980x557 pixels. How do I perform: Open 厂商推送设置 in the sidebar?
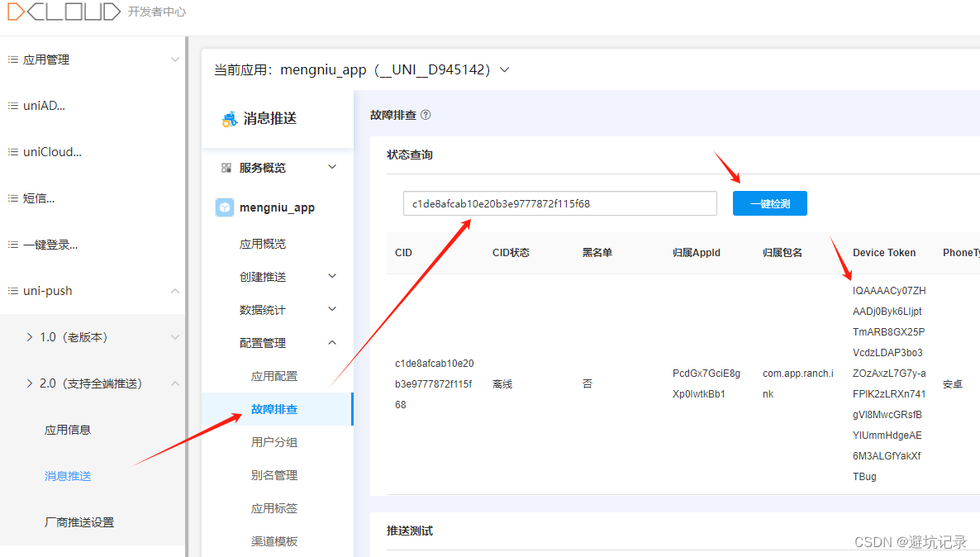[79, 522]
